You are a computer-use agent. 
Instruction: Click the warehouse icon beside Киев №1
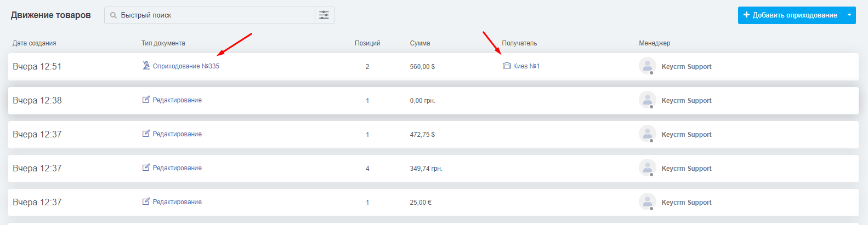(507, 66)
